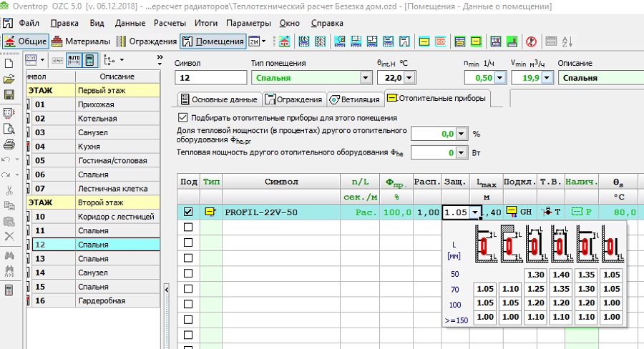The image size is (644, 349).
Task: Expand the 22,0 temperature dropdown
Action: (409, 78)
